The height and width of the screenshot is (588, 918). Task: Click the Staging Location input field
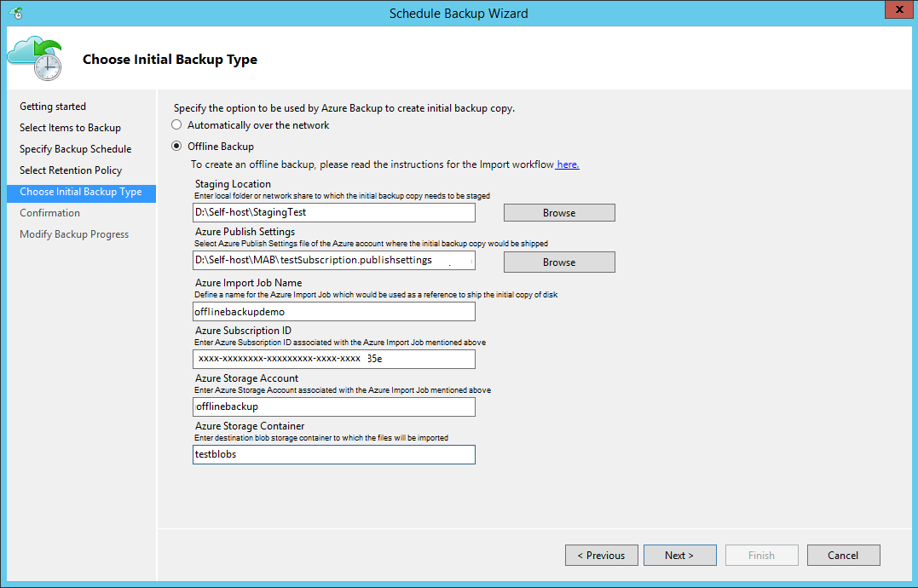coord(332,212)
